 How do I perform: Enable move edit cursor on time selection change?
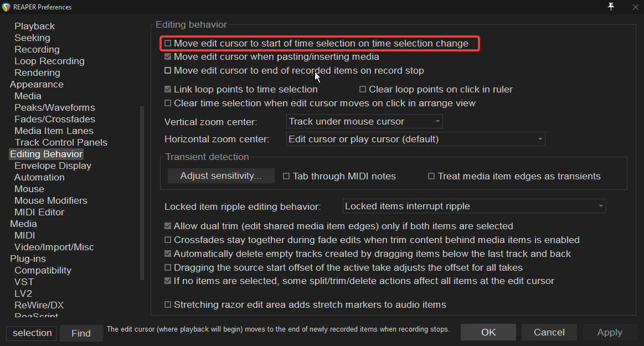point(168,43)
